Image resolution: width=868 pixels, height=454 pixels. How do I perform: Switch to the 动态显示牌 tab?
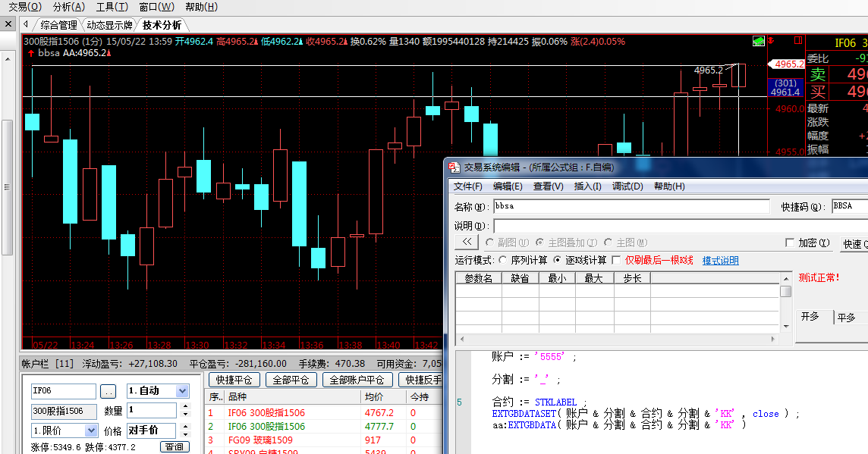[x=109, y=25]
